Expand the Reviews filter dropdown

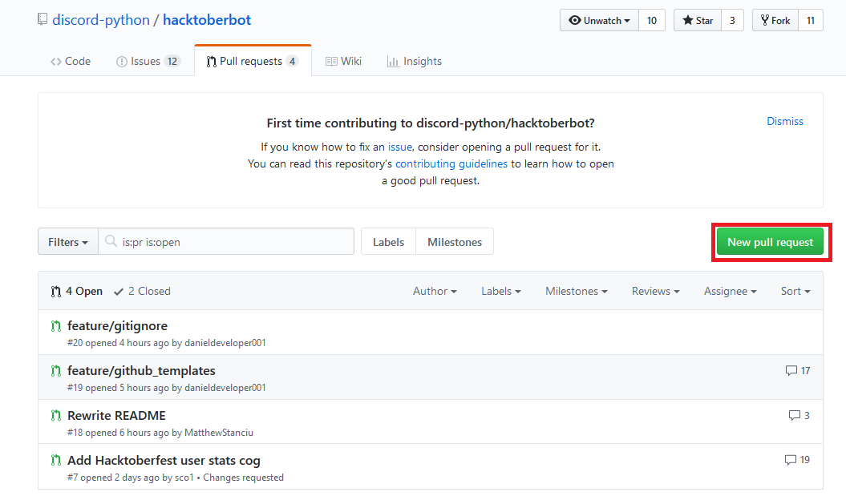click(655, 292)
